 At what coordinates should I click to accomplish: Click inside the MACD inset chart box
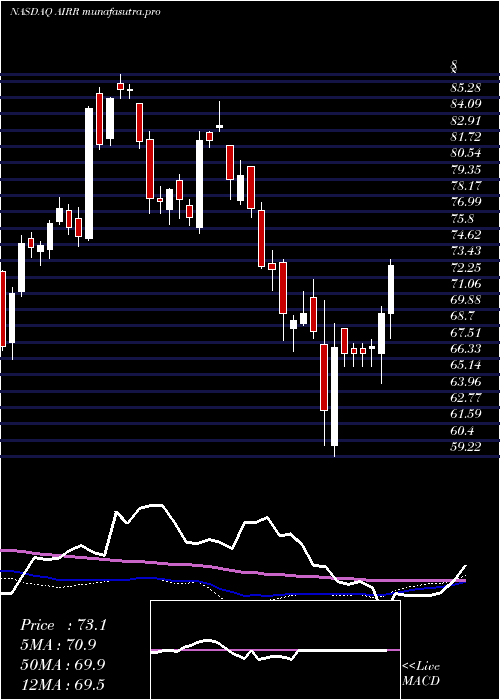[x=275, y=650]
